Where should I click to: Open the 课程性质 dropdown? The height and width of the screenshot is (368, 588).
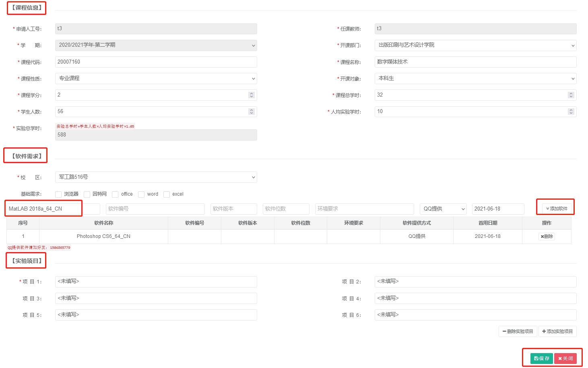[156, 79]
